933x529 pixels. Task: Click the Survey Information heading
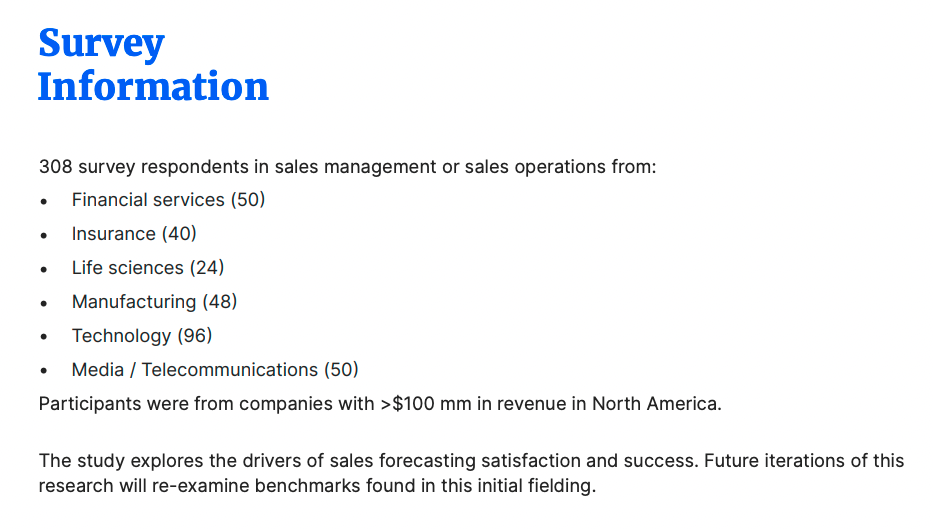tap(154, 65)
